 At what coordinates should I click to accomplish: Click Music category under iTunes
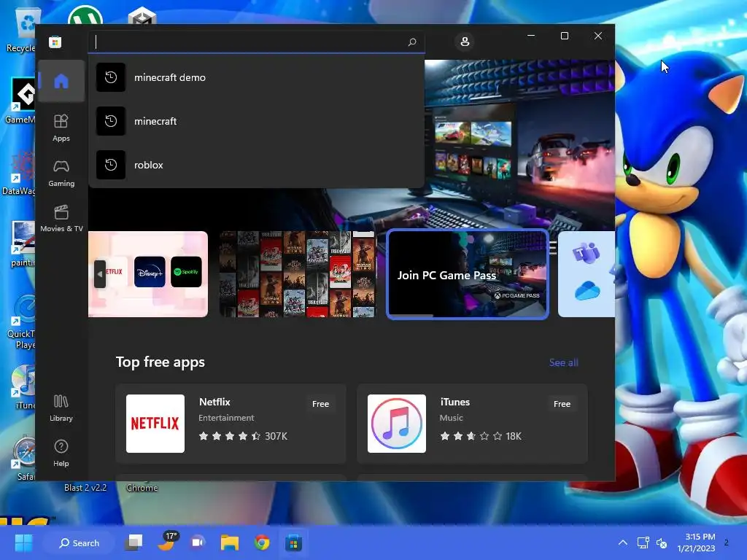[x=451, y=418]
